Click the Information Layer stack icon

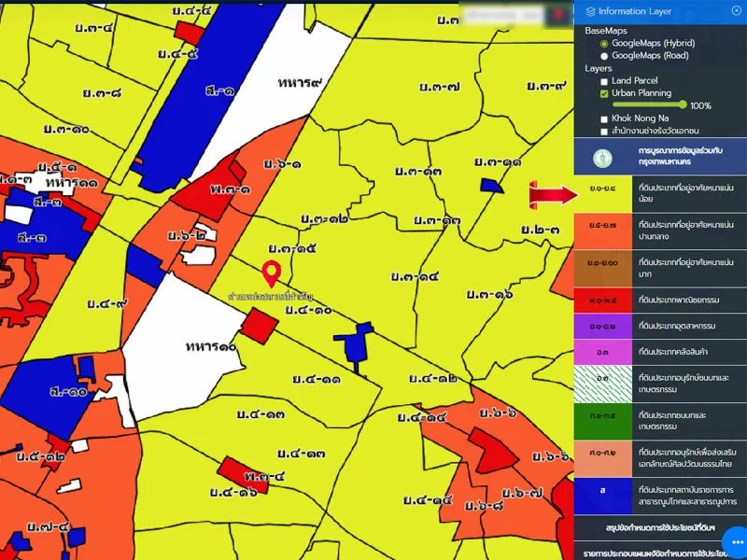(x=589, y=11)
